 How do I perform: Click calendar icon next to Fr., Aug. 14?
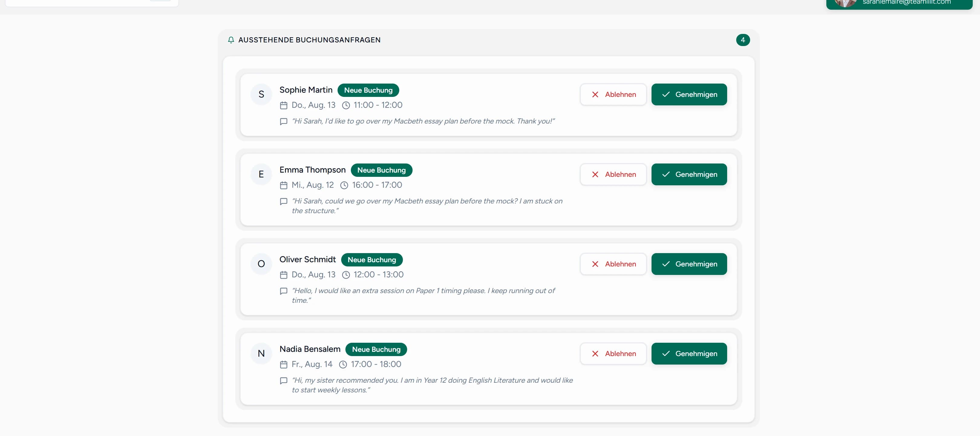tap(283, 365)
